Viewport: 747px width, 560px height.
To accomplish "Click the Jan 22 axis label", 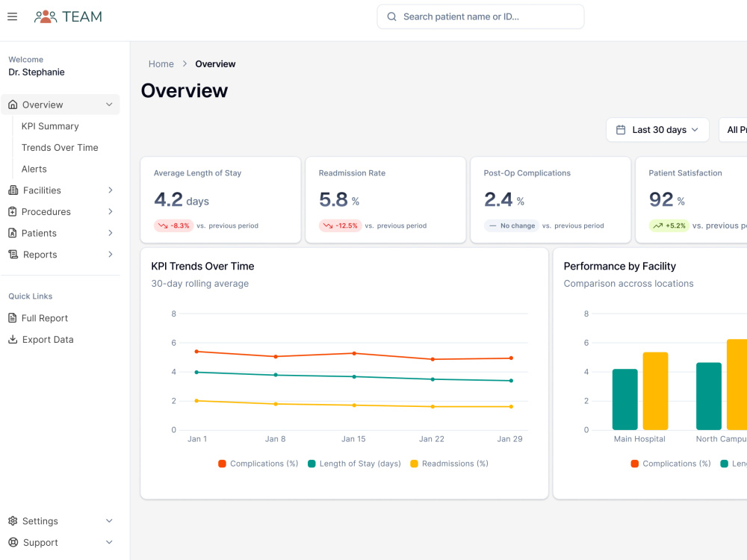I will (x=432, y=439).
